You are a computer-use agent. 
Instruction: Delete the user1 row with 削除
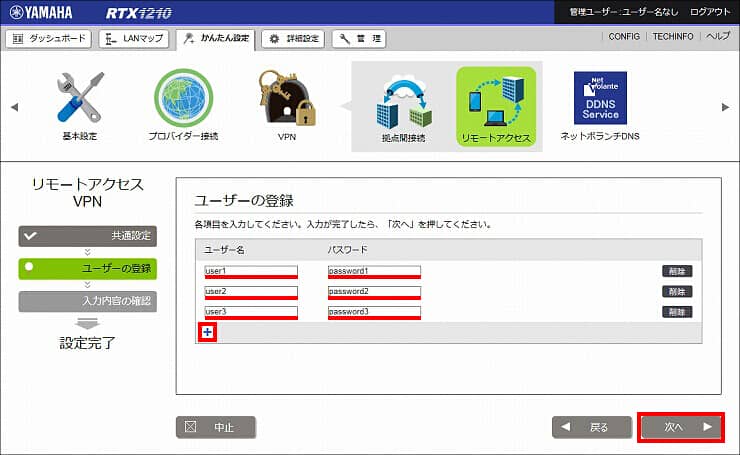[677, 271]
